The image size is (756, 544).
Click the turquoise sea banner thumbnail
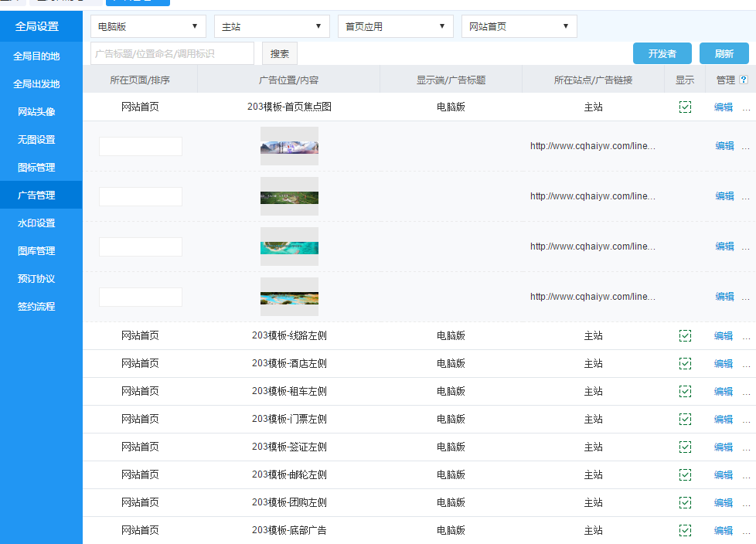(x=289, y=246)
